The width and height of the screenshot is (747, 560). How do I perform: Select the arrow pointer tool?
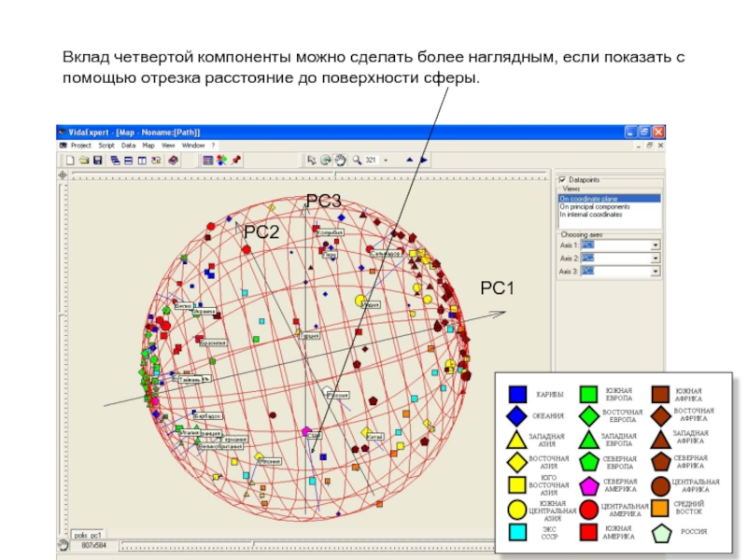click(x=312, y=160)
